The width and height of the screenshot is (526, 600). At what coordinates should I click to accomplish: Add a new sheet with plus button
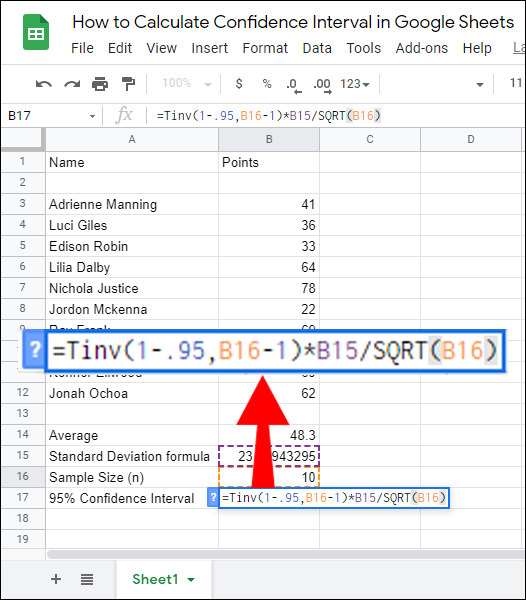tap(56, 579)
